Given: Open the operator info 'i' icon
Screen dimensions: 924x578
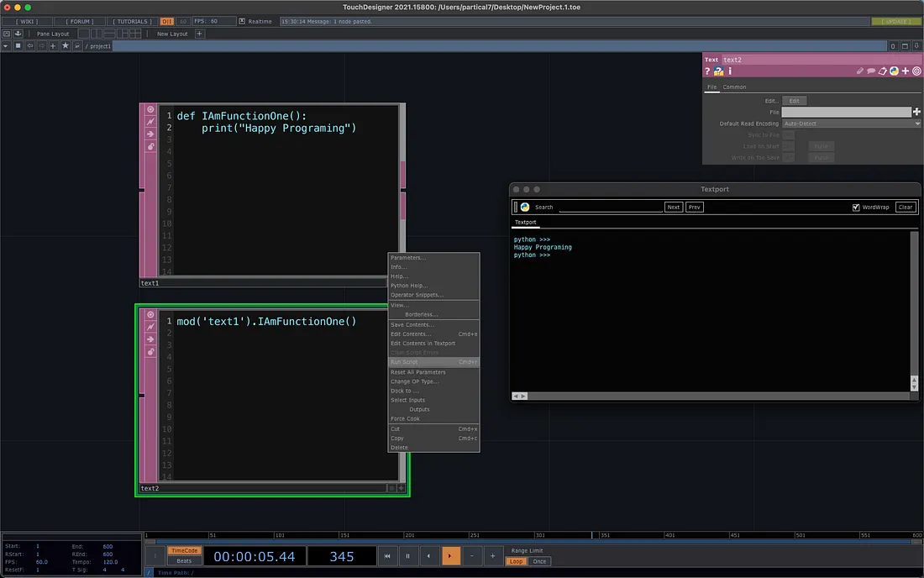Looking at the screenshot, I should pyautogui.click(x=729, y=71).
